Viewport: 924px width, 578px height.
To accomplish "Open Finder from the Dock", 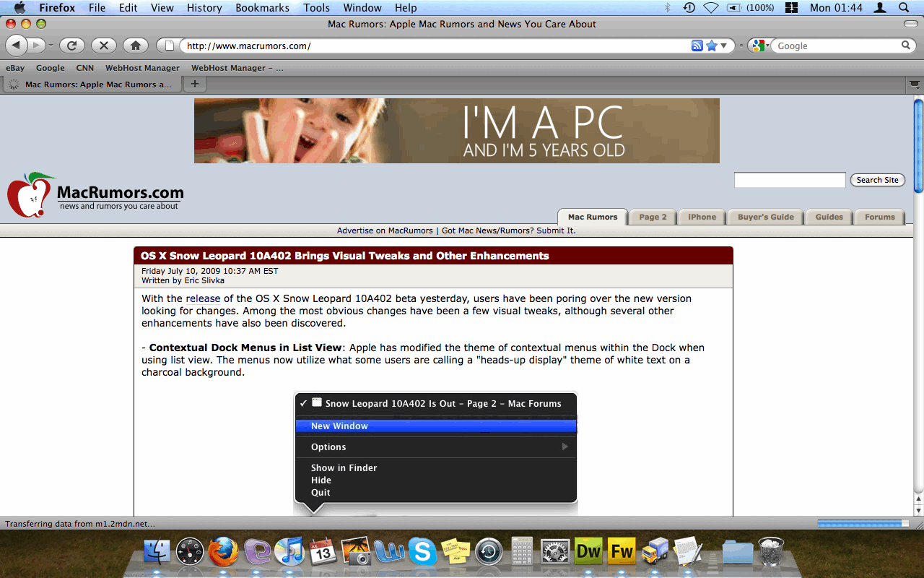I will click(157, 552).
